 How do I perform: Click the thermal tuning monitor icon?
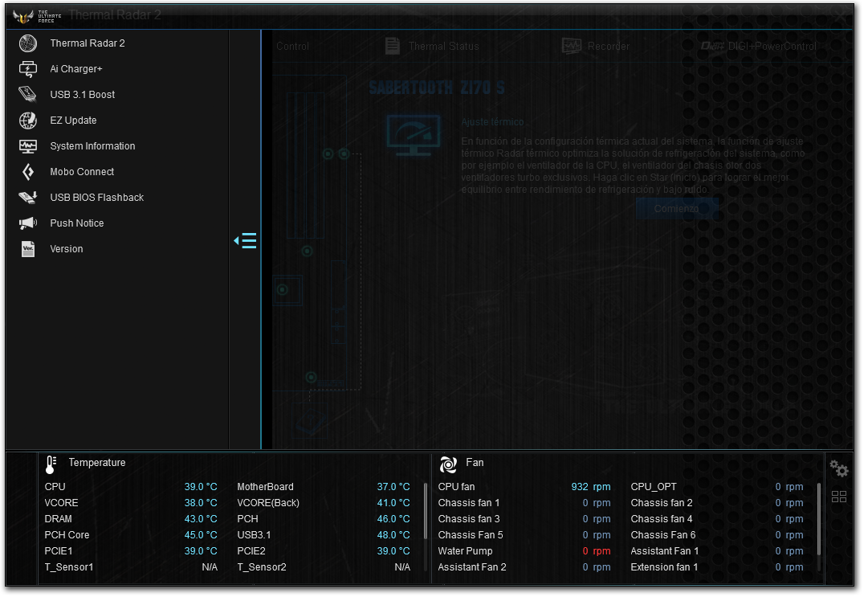coord(414,135)
